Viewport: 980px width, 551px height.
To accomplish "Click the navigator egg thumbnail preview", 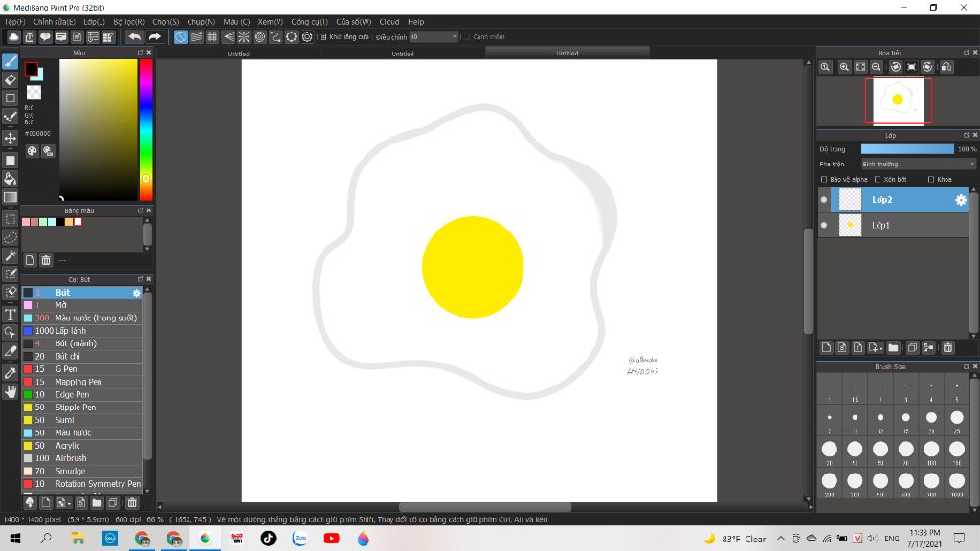I will 898,99.
